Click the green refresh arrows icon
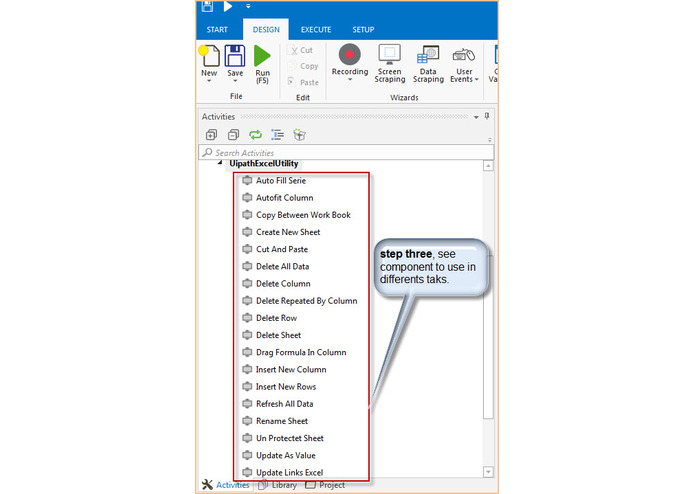The height and width of the screenshot is (494, 695). 255,135
